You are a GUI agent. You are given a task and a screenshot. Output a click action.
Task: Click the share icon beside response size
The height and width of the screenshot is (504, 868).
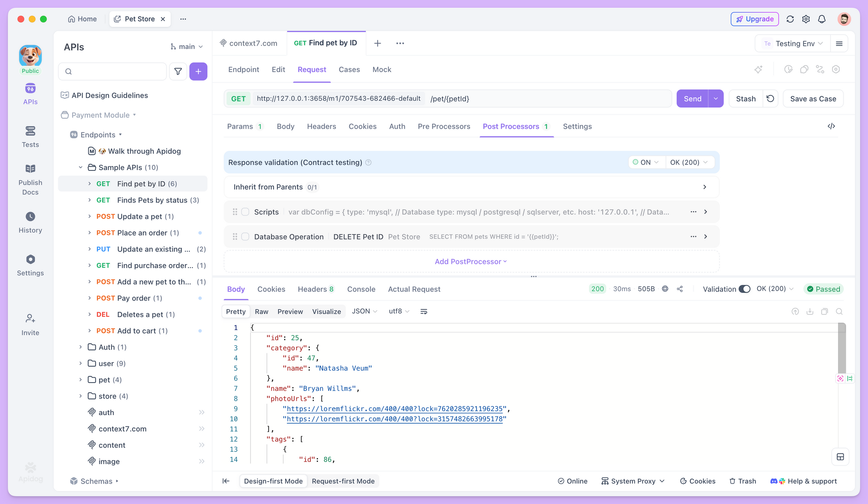click(x=680, y=289)
